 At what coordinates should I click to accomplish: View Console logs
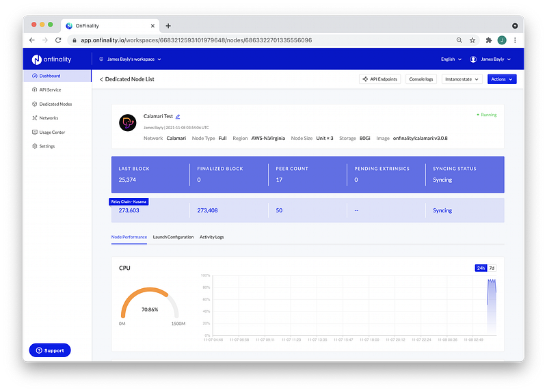[x=421, y=79]
